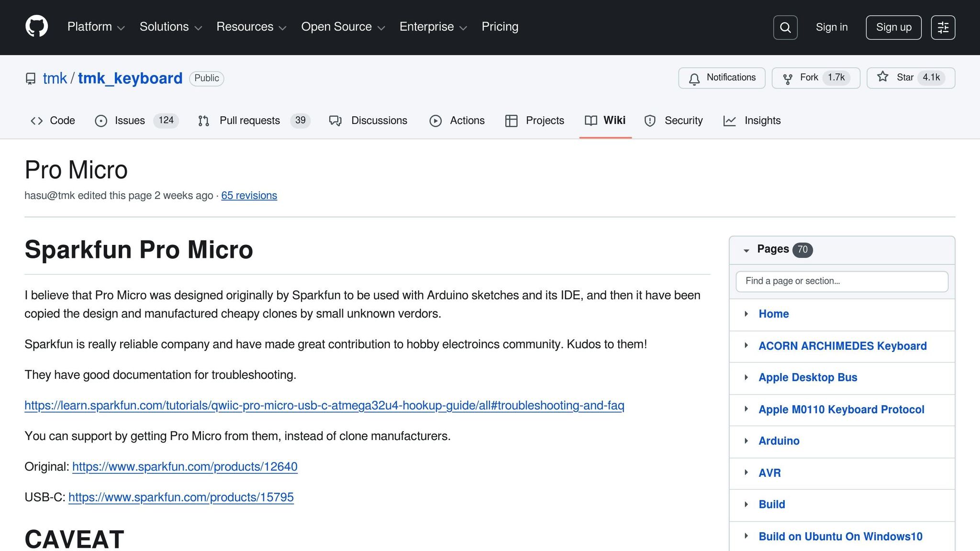Click the Star icon
Image resolution: width=980 pixels, height=551 pixels.
click(x=883, y=77)
